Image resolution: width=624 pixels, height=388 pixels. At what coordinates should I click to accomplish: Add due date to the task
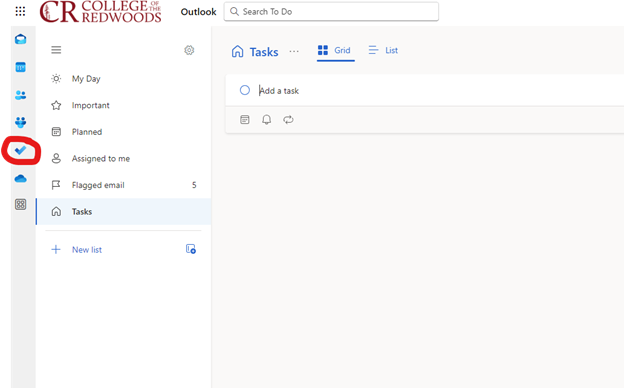point(245,119)
